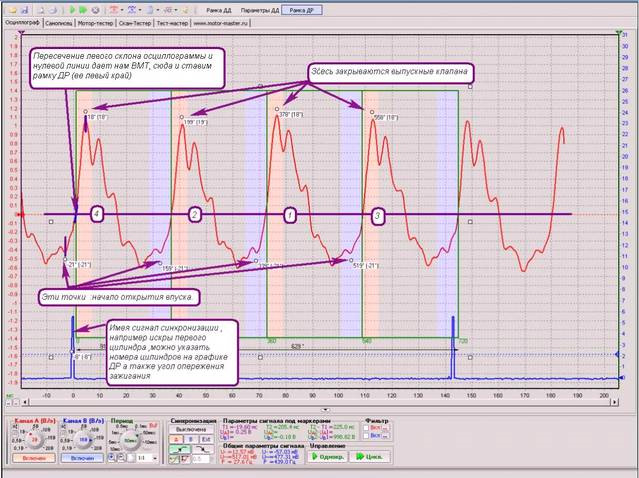This screenshot has width=639, height=478.
Task: Click the horizontal scrollbar right arrow
Action: [614, 402]
